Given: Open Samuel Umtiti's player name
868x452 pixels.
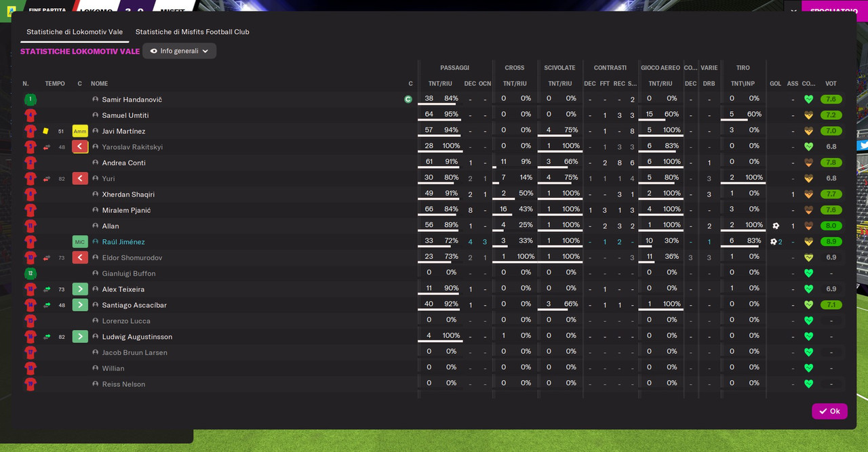Looking at the screenshot, I should (x=125, y=115).
